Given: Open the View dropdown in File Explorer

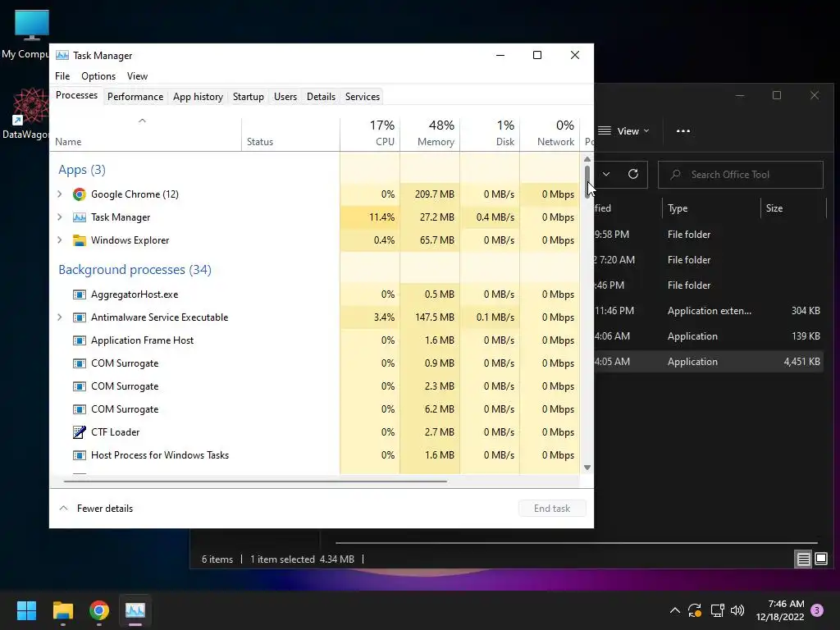Looking at the screenshot, I should click(623, 130).
